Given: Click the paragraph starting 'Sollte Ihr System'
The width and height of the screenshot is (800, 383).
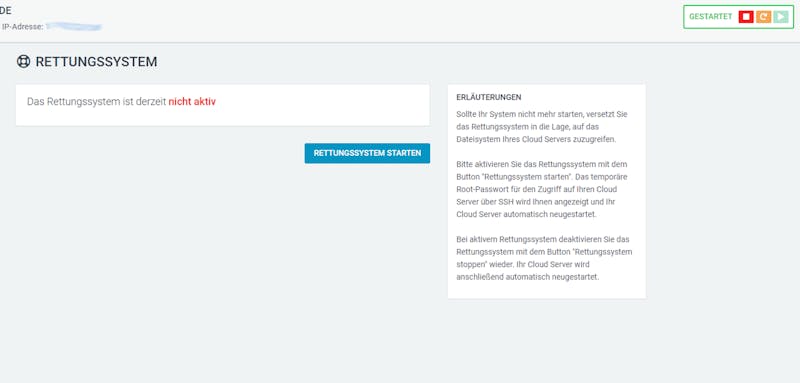Looking at the screenshot, I should (542, 126).
